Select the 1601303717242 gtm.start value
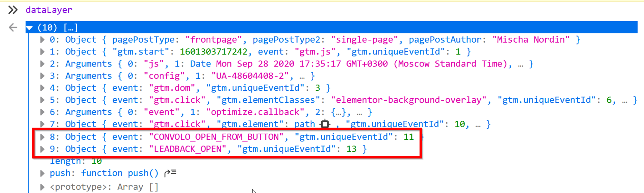The image size is (644, 193). click(213, 52)
